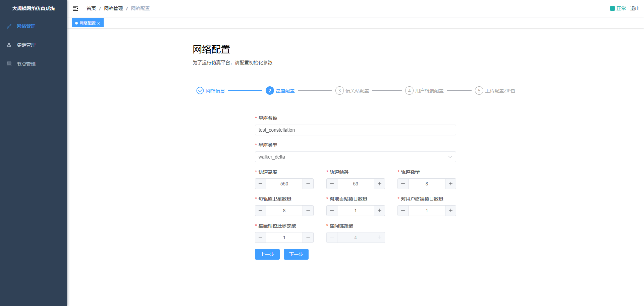Increase 每轨道卫星数量 with the plus icon

click(x=308, y=211)
